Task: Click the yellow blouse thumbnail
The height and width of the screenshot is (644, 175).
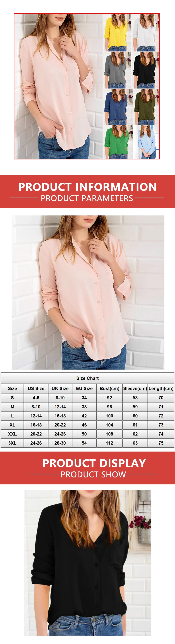Action: click(117, 33)
